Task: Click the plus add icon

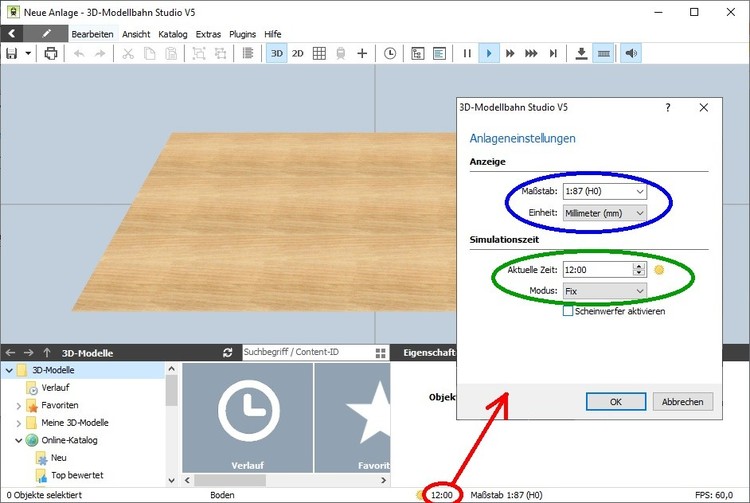Action: [362, 54]
